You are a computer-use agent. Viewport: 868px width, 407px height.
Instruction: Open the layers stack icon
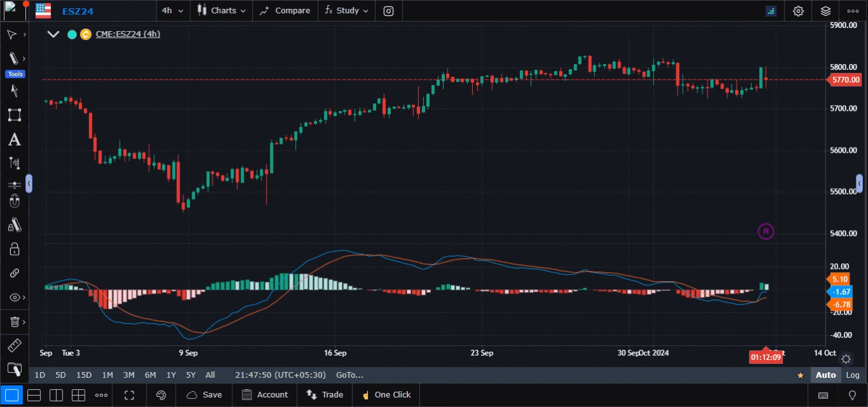825,11
